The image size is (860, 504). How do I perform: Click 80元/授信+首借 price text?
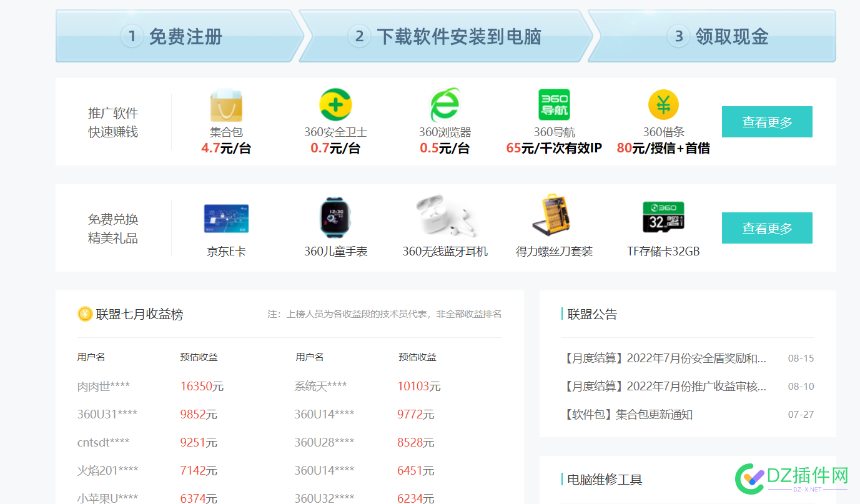click(663, 149)
